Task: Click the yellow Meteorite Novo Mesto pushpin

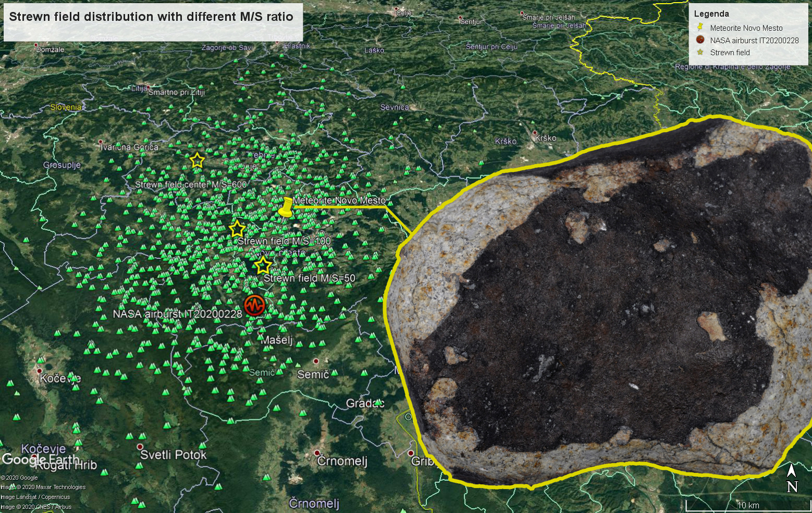Action: pos(285,207)
